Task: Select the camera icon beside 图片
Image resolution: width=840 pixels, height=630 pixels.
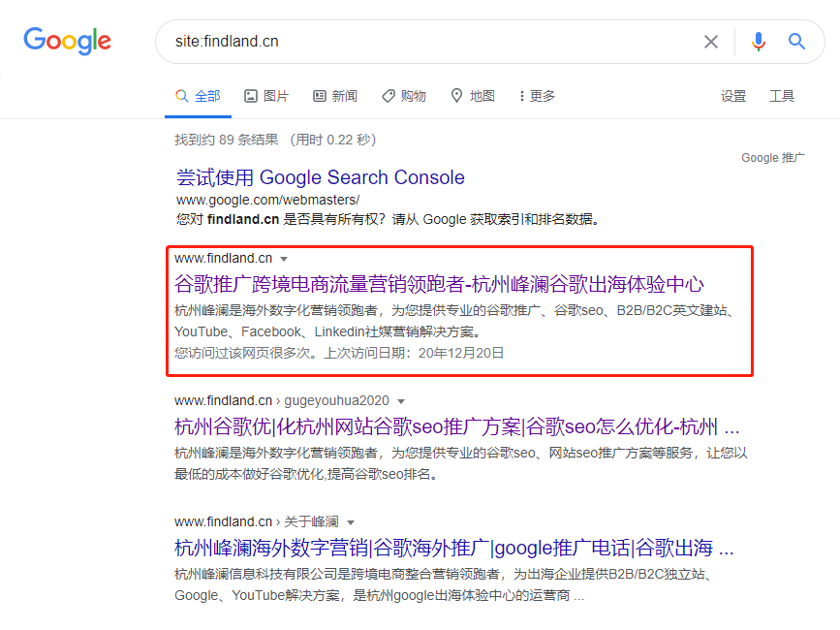Action: pyautogui.click(x=248, y=95)
